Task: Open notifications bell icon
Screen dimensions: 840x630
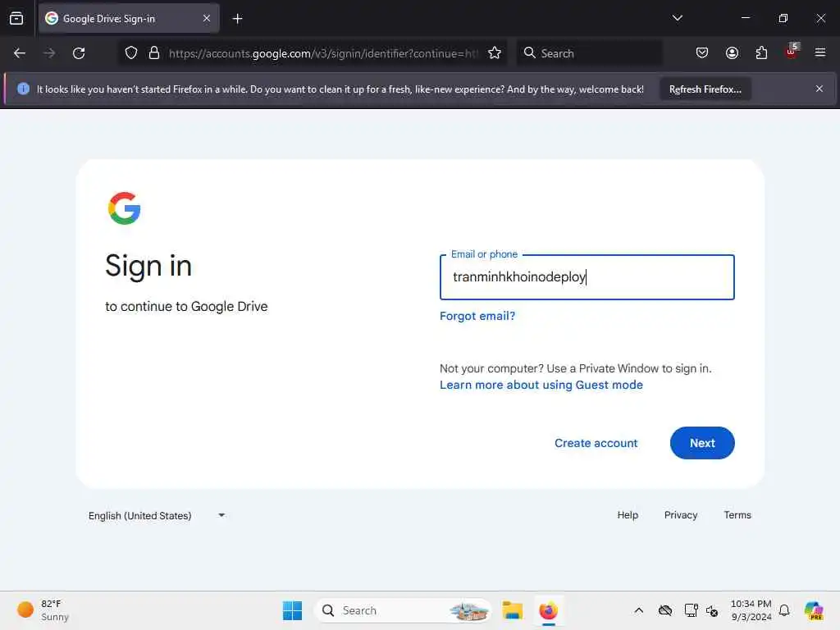Action: 784,610
